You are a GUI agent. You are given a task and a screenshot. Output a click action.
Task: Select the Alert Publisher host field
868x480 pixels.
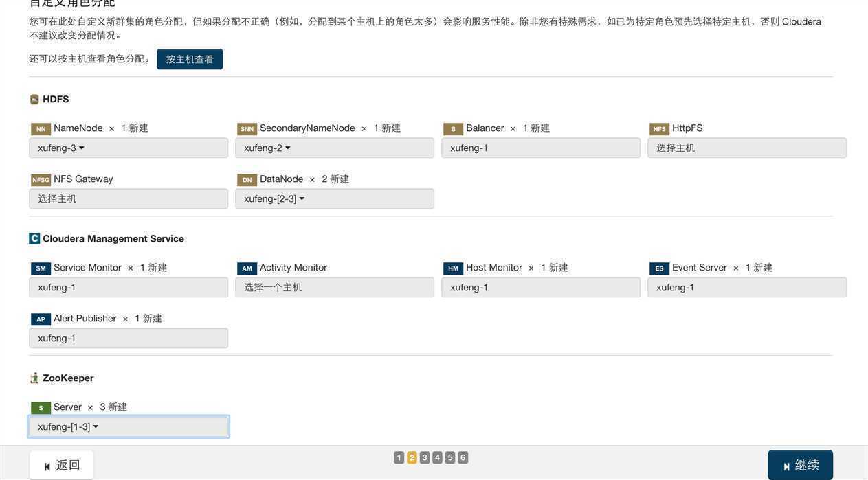(129, 338)
